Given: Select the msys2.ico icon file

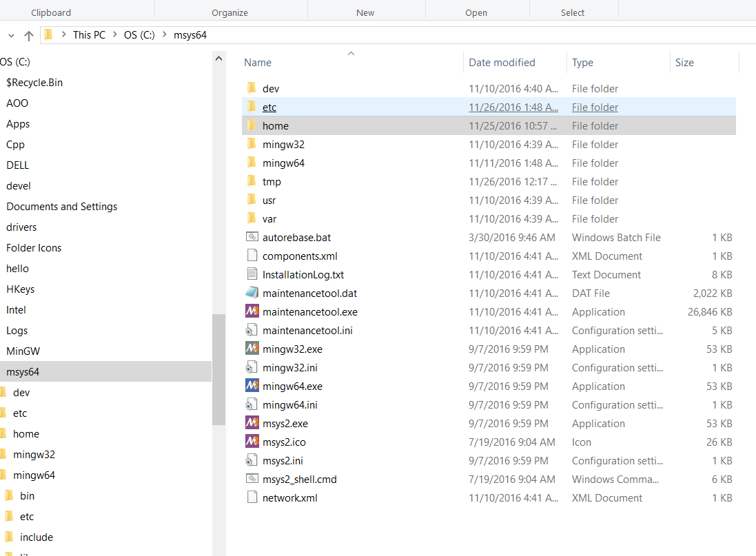Looking at the screenshot, I should pos(252,442).
